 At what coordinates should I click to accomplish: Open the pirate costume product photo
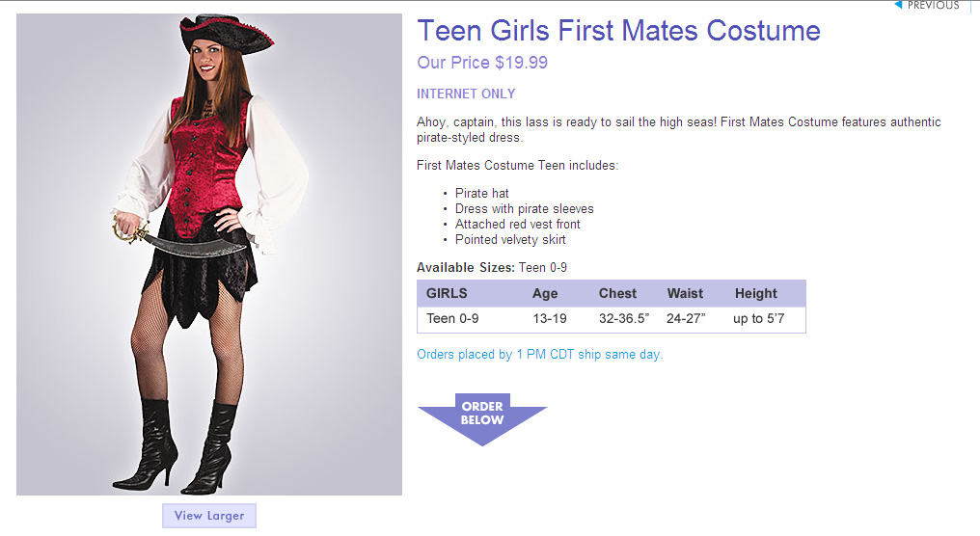click(x=209, y=255)
